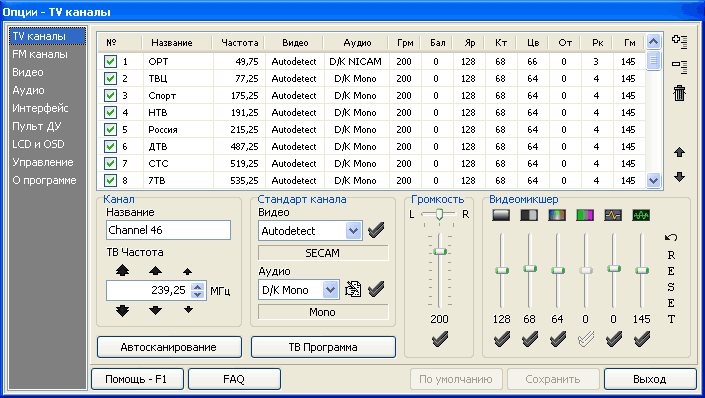Image resolution: width=705 pixels, height=398 pixels.
Task: Open the Интерфейс settings section
Action: pyautogui.click(x=40, y=108)
